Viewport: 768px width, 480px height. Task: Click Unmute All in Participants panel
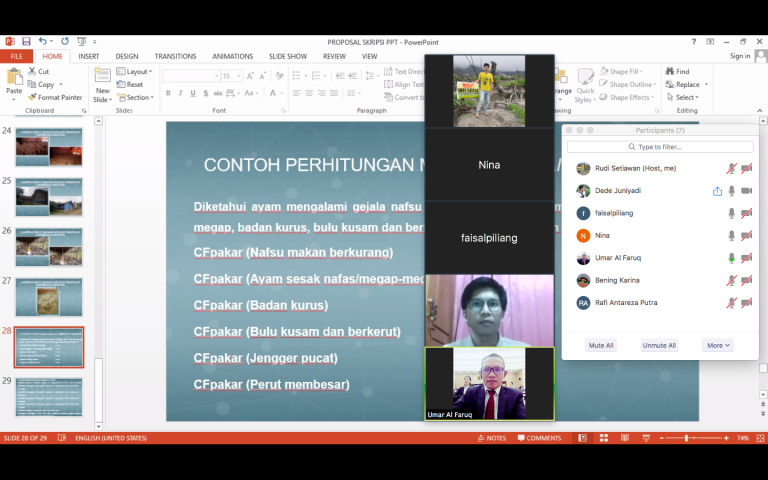[x=659, y=345]
